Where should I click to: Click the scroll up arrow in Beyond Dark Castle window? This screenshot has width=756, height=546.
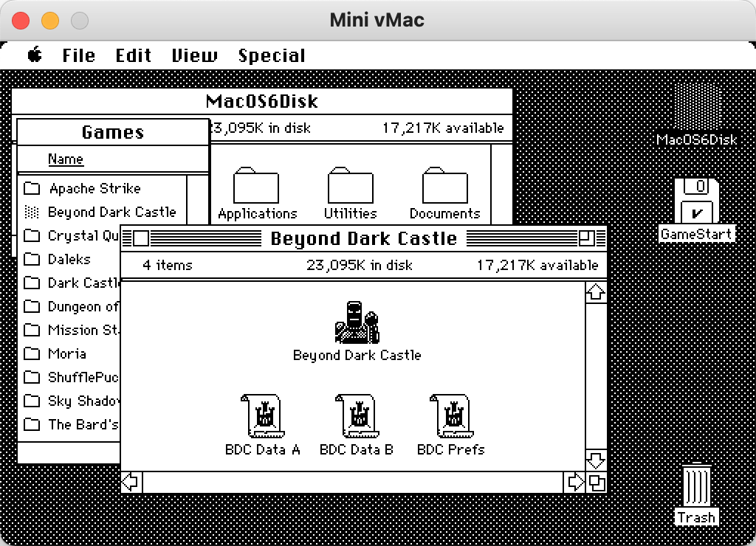pos(596,292)
